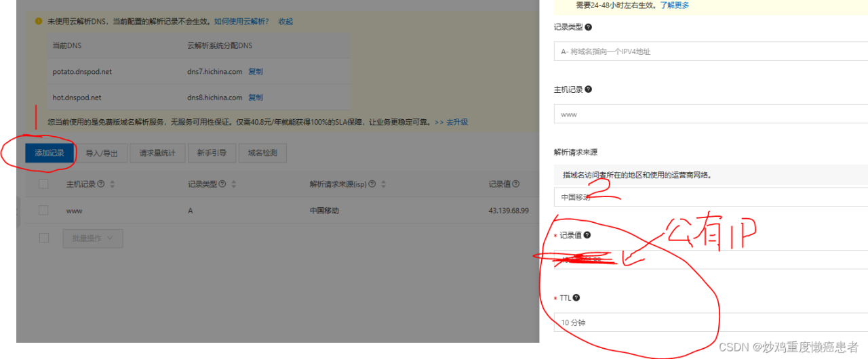This screenshot has height=359, width=868.
Task: Click the record type A cell
Action: click(x=191, y=211)
